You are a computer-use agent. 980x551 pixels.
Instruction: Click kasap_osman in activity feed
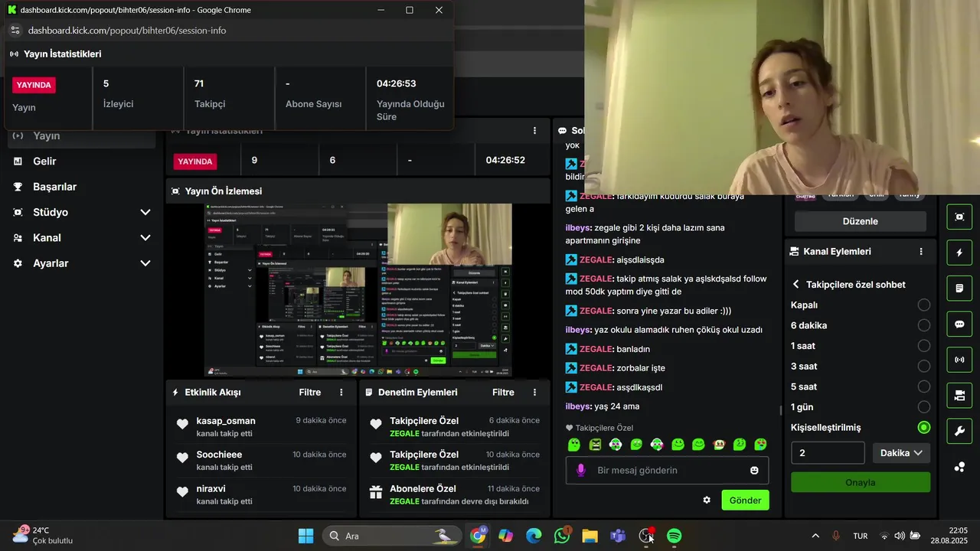click(x=226, y=421)
